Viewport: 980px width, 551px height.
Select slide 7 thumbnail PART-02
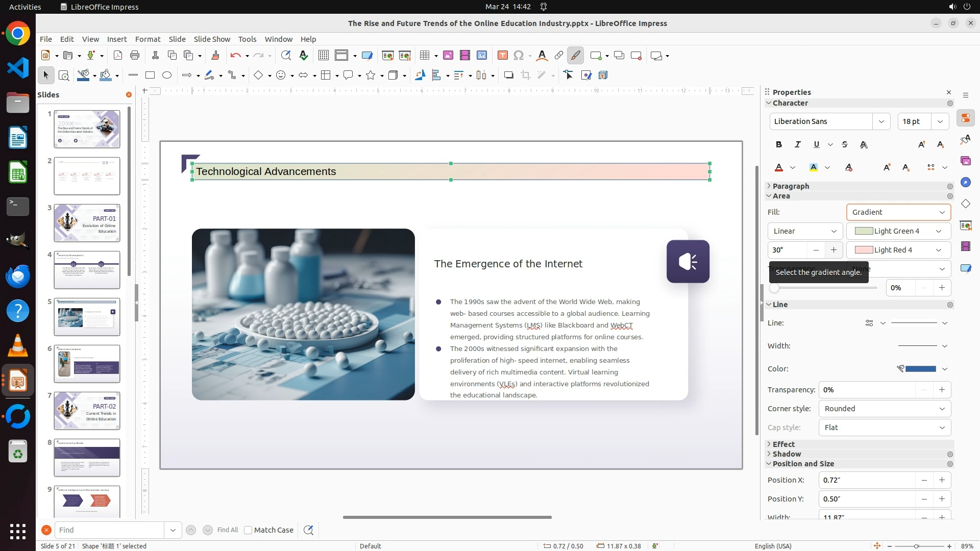87,411
